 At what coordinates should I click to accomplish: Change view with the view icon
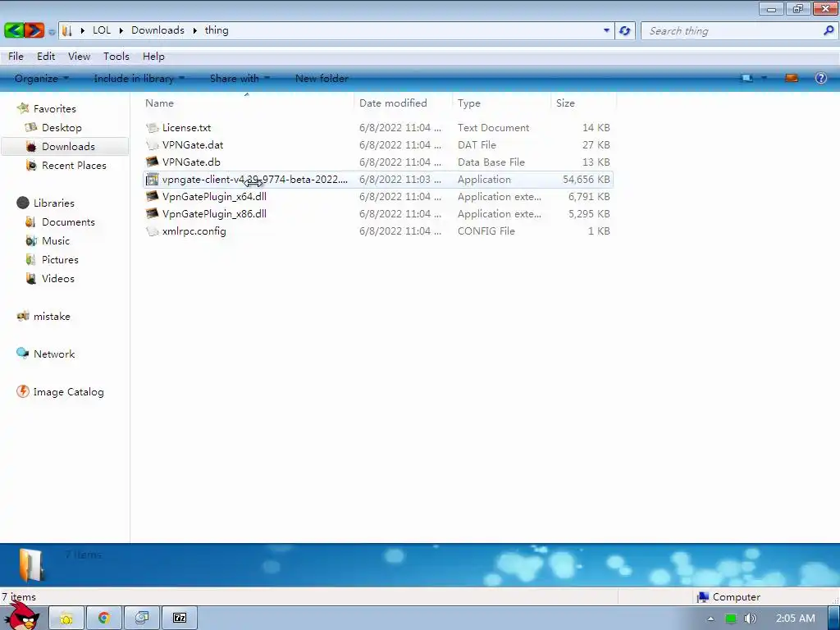click(746, 78)
